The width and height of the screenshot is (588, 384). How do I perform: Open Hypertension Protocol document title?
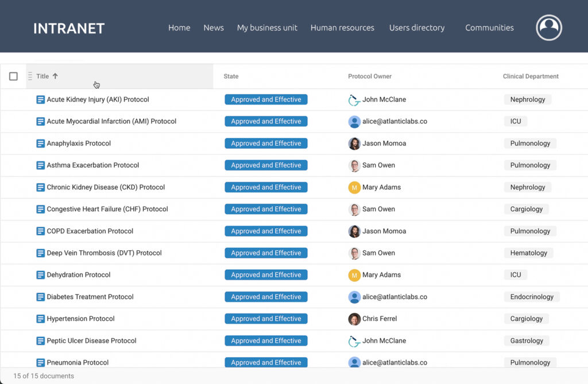pos(80,319)
